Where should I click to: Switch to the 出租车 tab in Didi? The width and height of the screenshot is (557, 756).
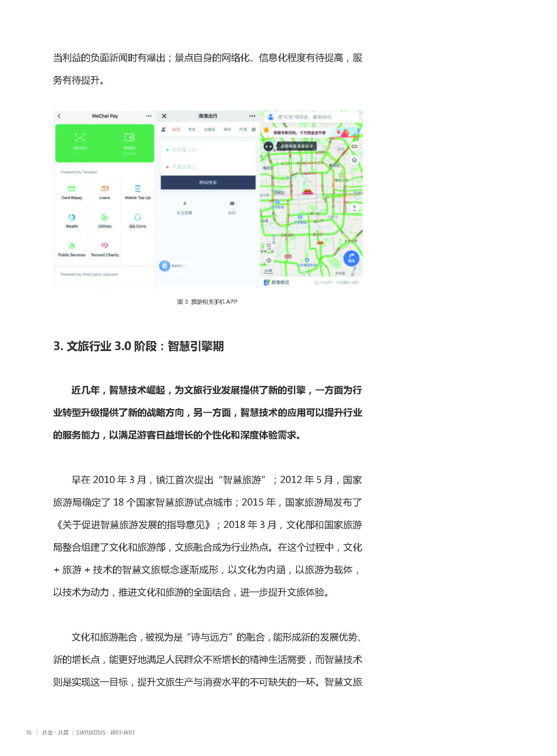209,130
